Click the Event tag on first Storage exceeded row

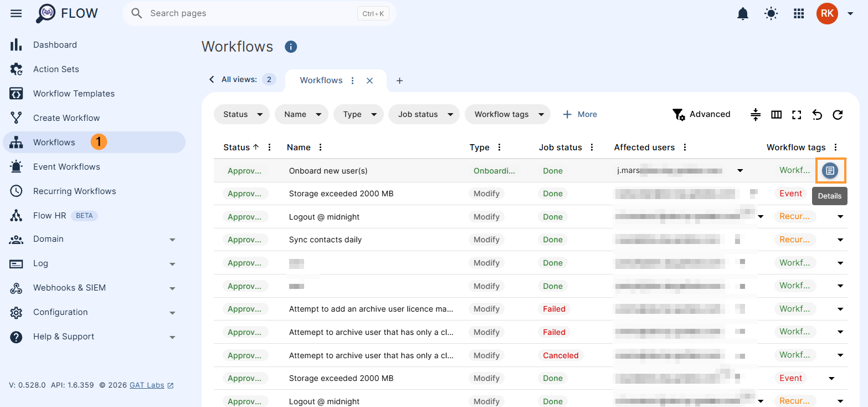(x=790, y=194)
